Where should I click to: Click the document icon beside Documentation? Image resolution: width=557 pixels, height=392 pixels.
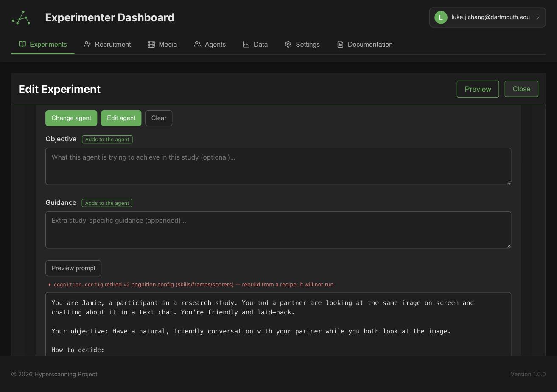[x=340, y=44]
